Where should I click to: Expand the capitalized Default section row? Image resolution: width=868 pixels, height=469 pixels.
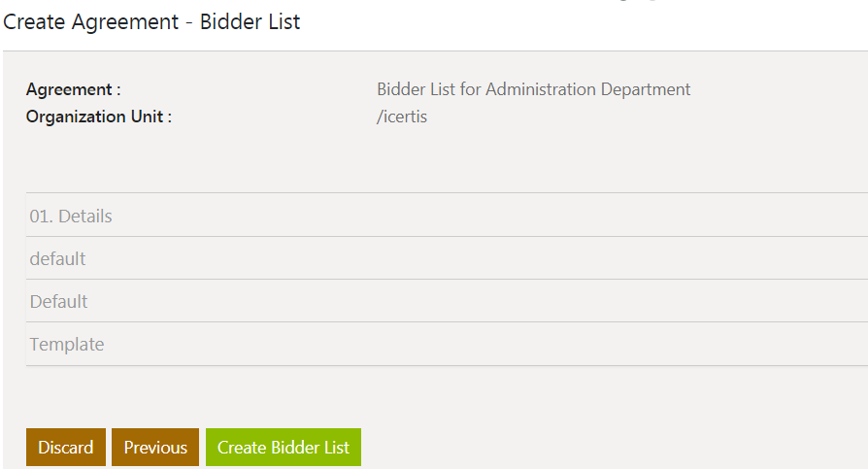pyautogui.click(x=58, y=301)
